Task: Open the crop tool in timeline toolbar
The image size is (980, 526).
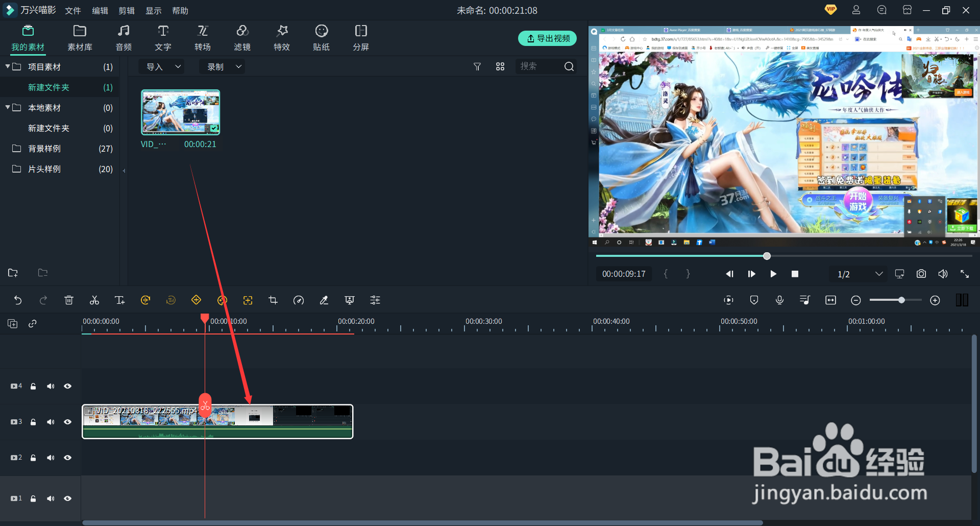Action: coord(273,300)
